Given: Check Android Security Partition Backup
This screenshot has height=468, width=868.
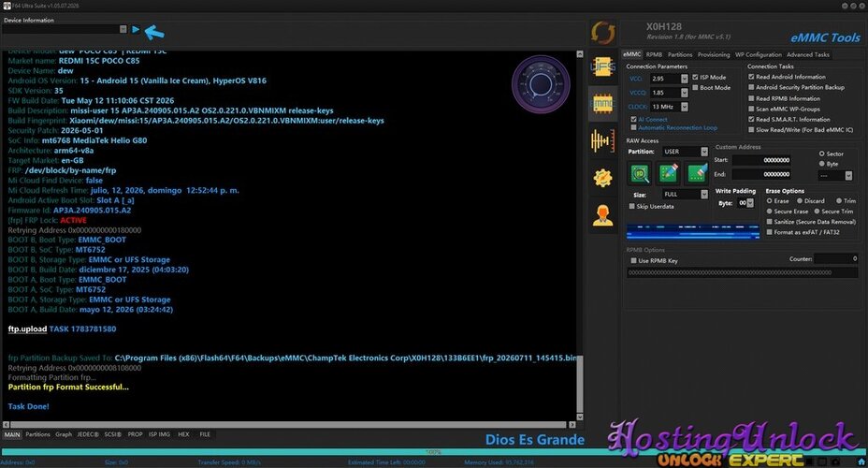Looking at the screenshot, I should click(751, 87).
